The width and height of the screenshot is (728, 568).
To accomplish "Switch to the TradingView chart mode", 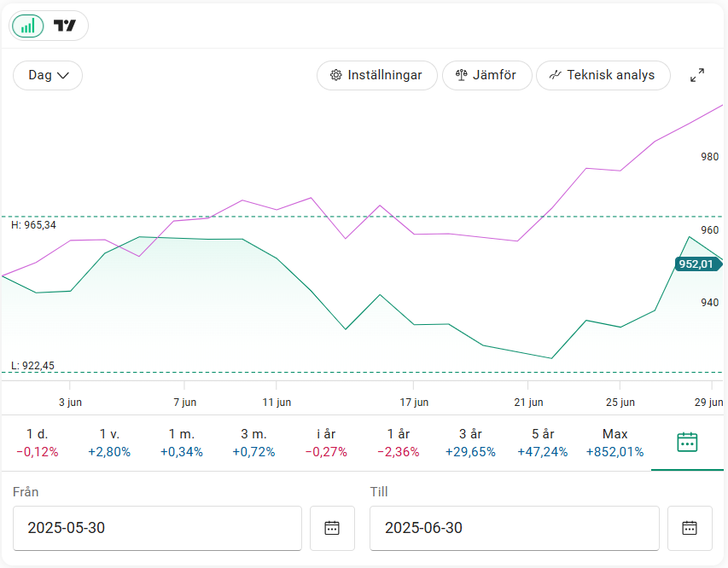I will coord(65,26).
